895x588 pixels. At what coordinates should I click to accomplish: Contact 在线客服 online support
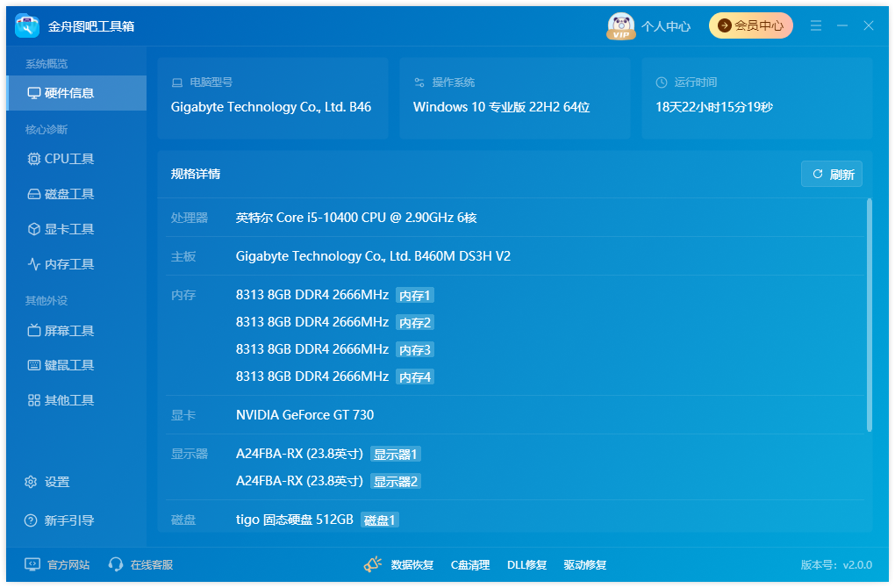tap(140, 564)
